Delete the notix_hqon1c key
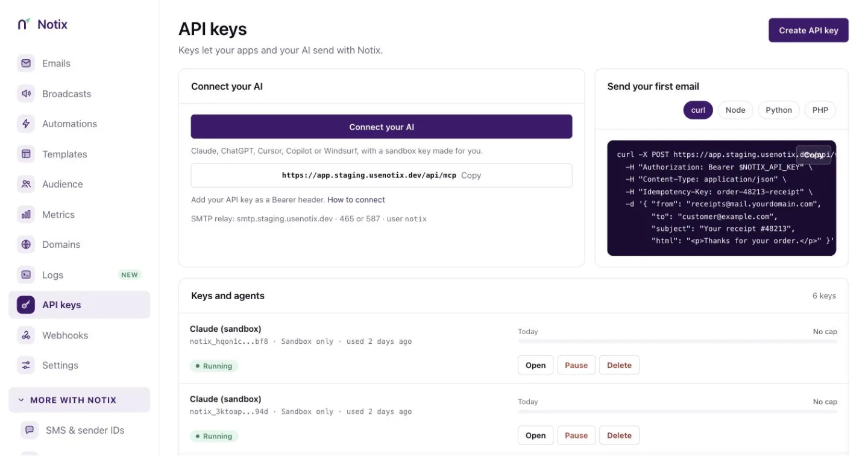This screenshot has width=868, height=456. coord(619,365)
